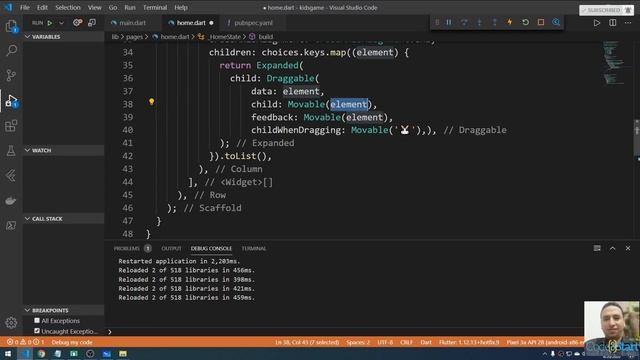Open launch.json with the gear icon

pyautogui.click(x=77, y=23)
